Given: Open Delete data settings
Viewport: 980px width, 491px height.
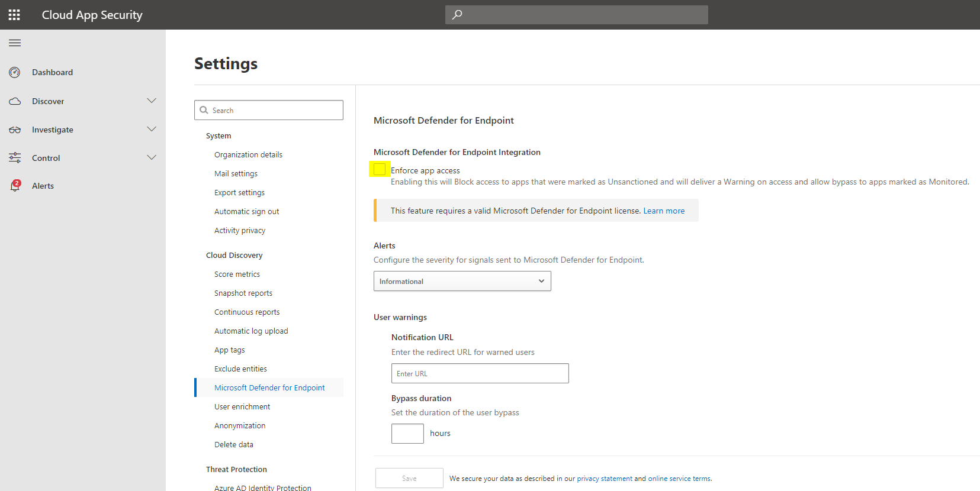Looking at the screenshot, I should coord(233,444).
